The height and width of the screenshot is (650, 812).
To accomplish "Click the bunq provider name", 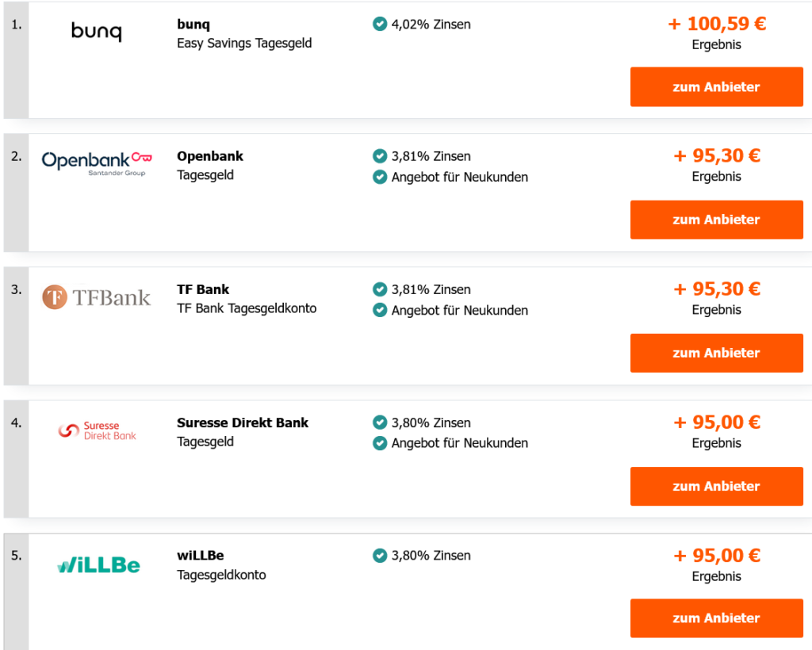I will [193, 25].
